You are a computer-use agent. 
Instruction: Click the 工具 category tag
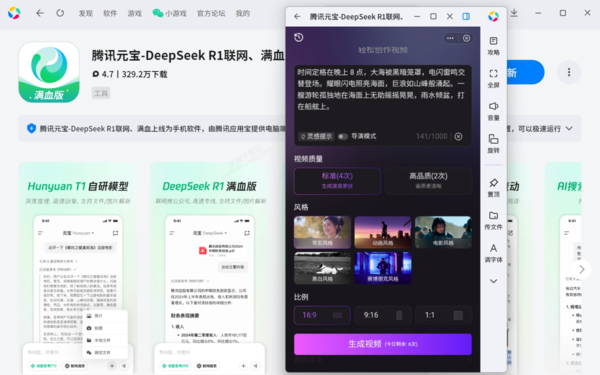[101, 93]
